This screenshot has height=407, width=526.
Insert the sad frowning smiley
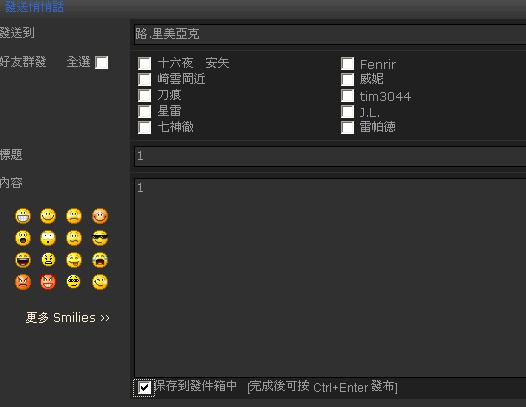[74, 216]
